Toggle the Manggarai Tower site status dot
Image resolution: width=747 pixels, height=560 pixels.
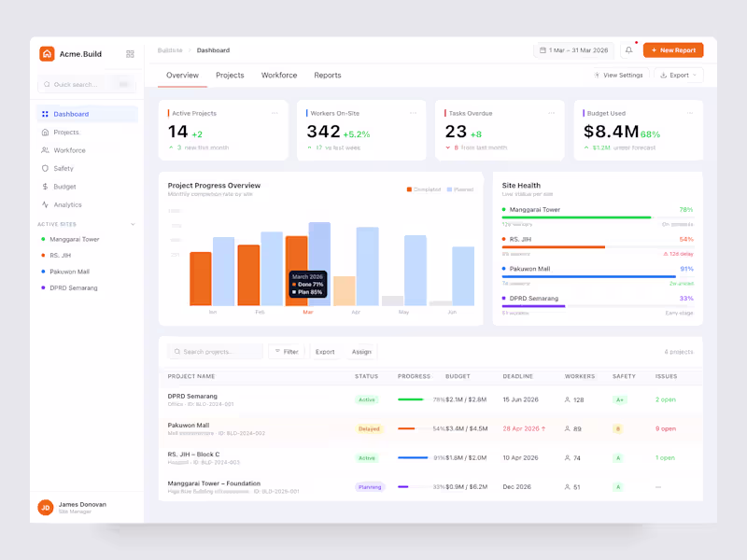point(41,239)
